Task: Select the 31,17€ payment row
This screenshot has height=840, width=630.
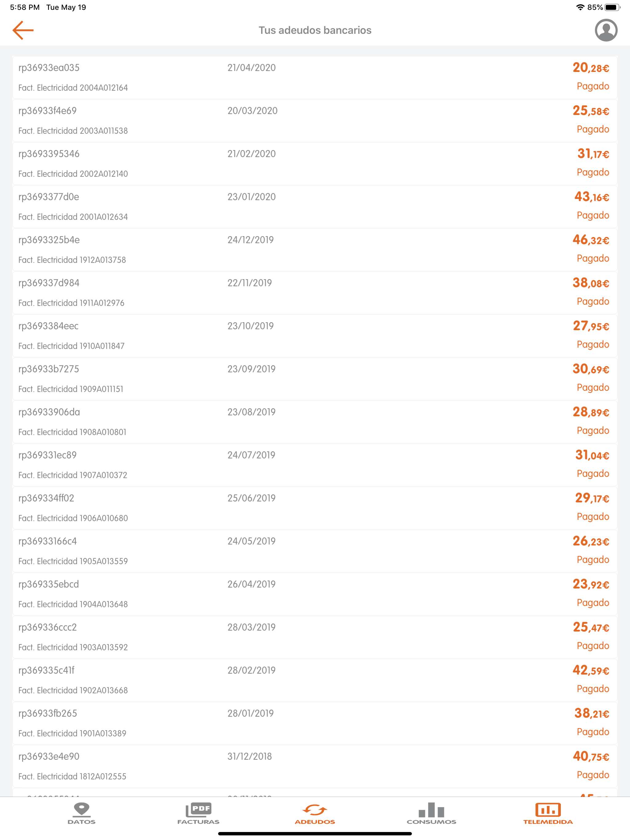Action: (315, 164)
